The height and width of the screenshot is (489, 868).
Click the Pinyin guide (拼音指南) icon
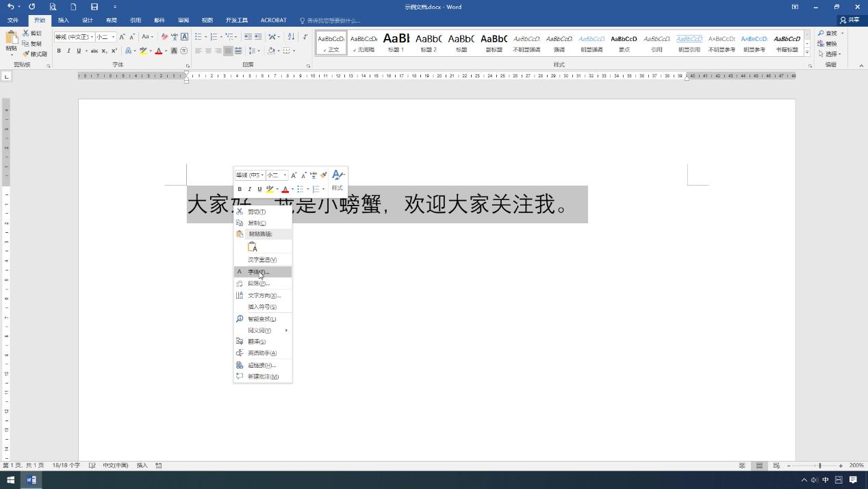tap(174, 37)
